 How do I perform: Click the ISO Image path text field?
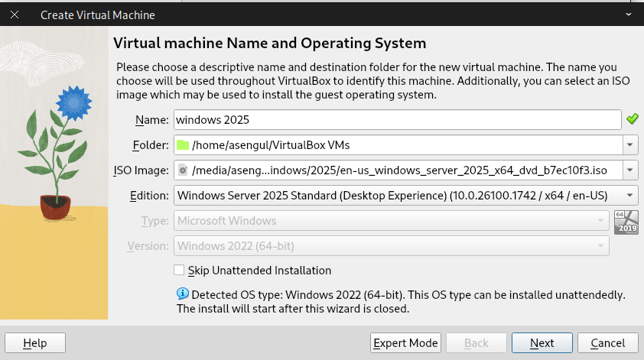point(399,170)
